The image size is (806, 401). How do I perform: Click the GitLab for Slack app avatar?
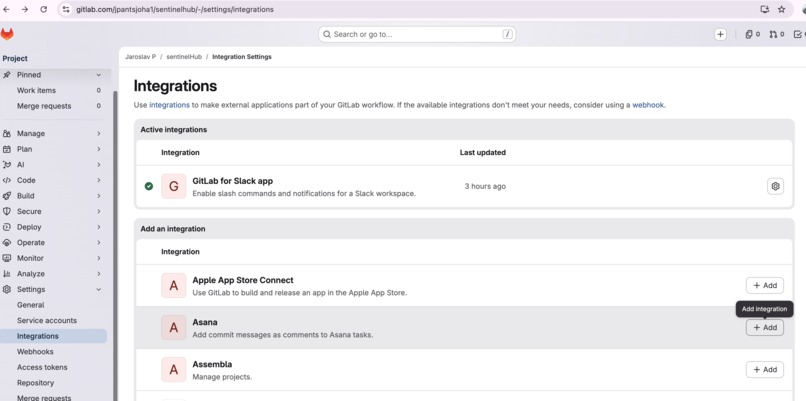pyautogui.click(x=174, y=186)
